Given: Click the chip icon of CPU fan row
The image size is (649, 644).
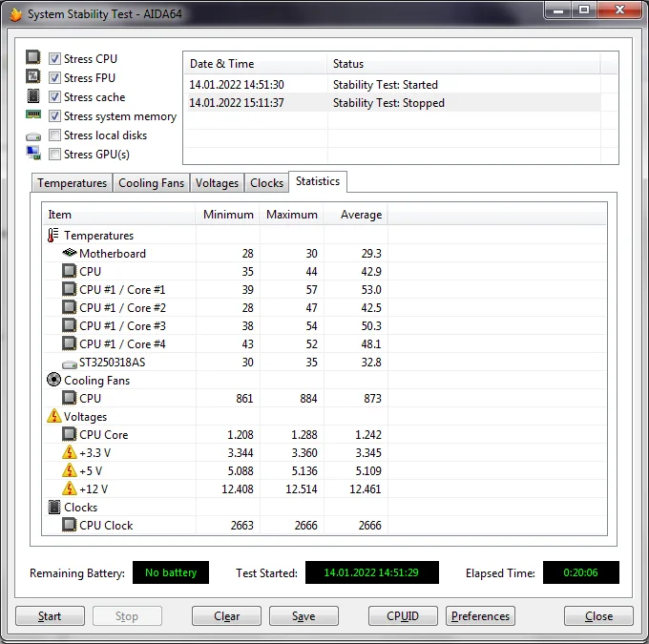Looking at the screenshot, I should [x=69, y=398].
